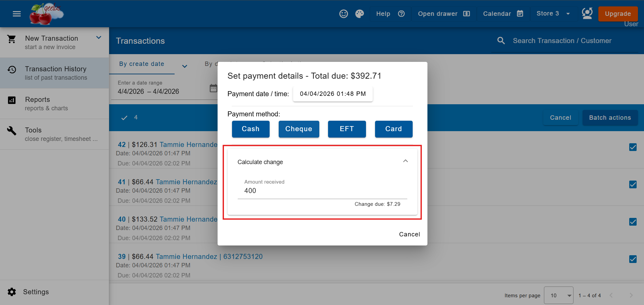The width and height of the screenshot is (644, 305).
Task: Choose Card payment method
Action: [393, 129]
